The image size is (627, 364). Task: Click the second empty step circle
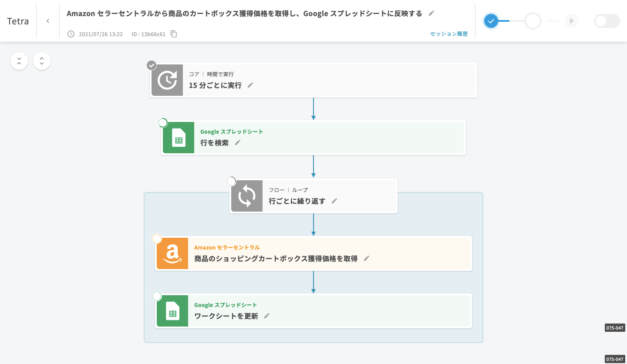click(x=533, y=21)
